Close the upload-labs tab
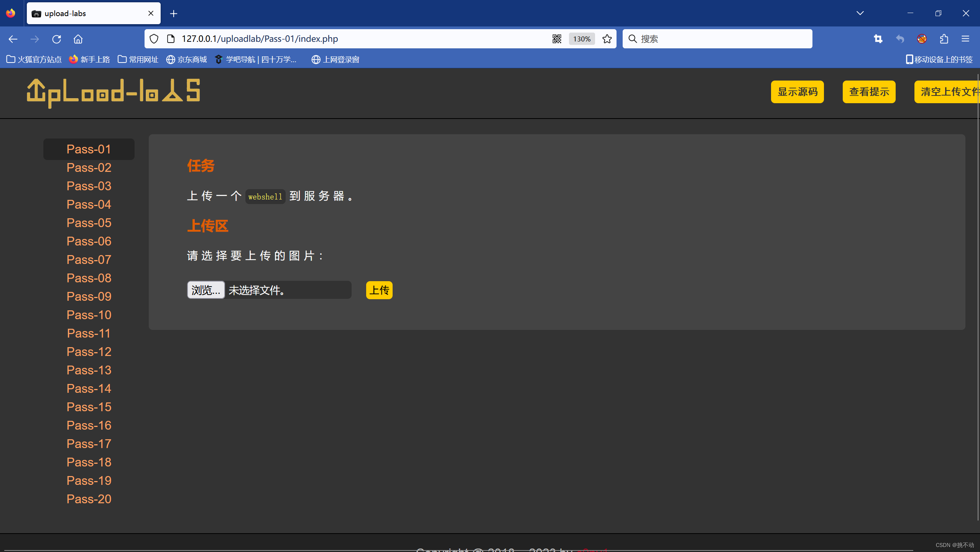Screen dimensions: 980x552 pos(151,13)
